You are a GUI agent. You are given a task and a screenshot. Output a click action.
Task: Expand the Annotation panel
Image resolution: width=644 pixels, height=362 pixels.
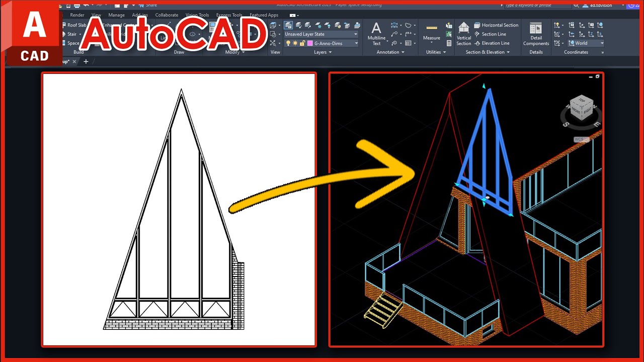point(390,52)
